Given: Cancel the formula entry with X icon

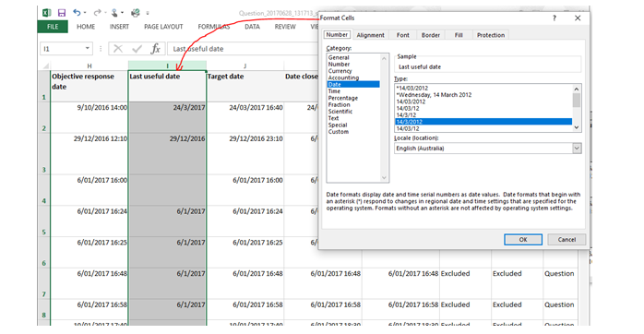Looking at the screenshot, I should (118, 49).
